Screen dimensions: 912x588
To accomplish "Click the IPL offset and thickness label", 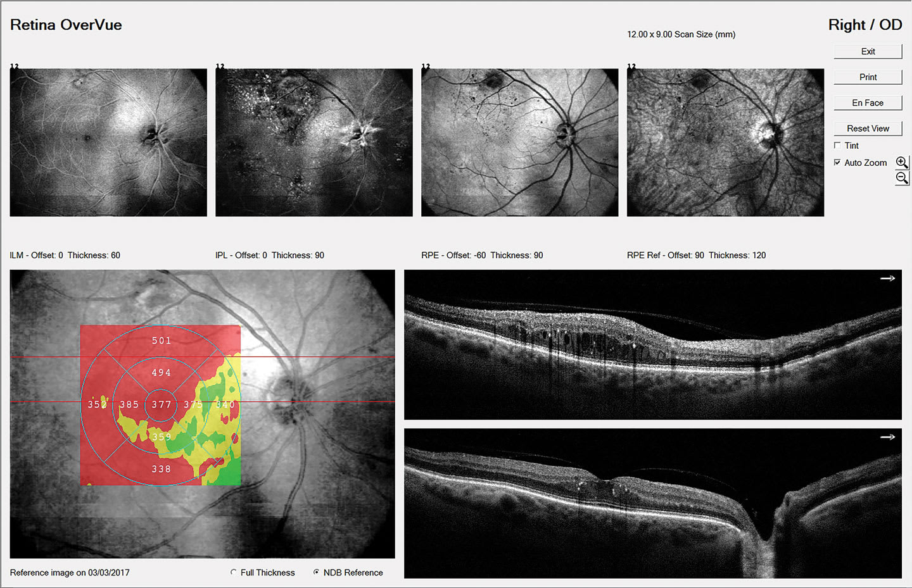I will pos(270,255).
